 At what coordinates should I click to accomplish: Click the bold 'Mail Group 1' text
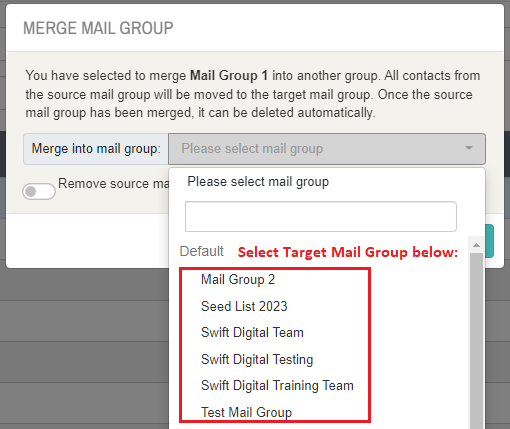[x=229, y=76]
